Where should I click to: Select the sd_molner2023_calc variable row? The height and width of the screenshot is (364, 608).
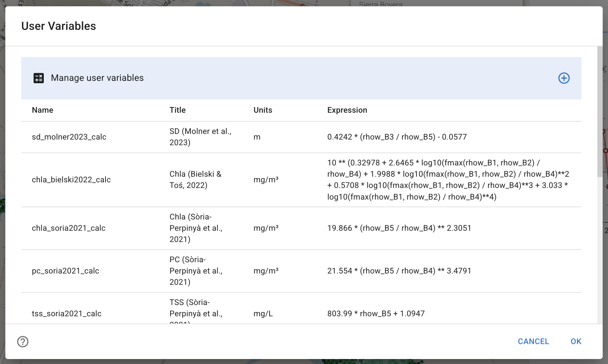(301, 137)
